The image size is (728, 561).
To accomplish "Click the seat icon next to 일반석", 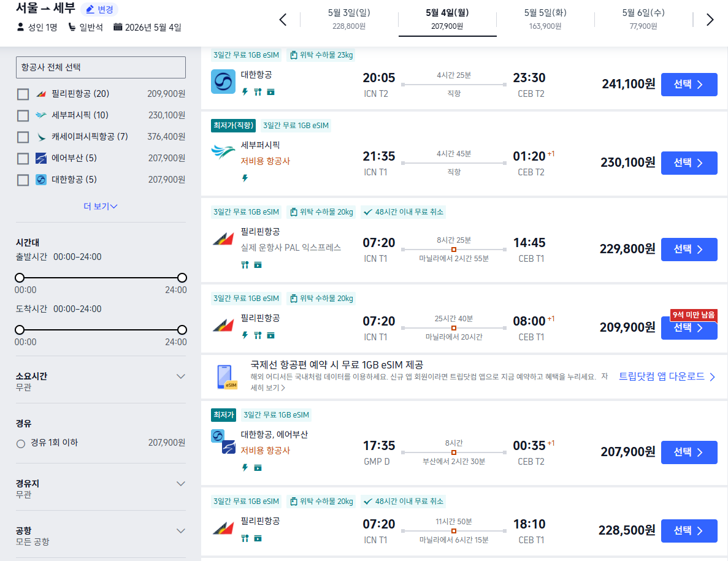I will coord(72,27).
